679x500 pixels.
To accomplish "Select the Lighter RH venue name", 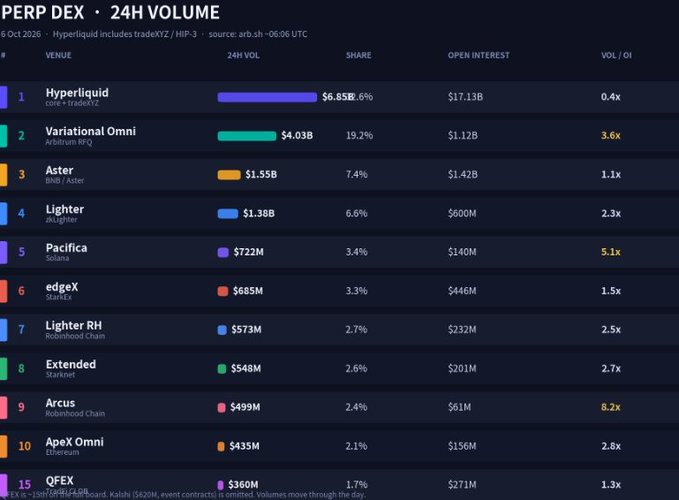I will click(74, 326).
